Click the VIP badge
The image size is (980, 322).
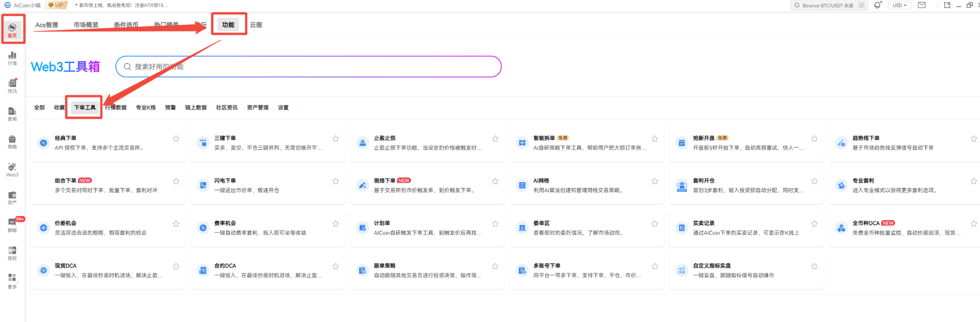pos(56,5)
